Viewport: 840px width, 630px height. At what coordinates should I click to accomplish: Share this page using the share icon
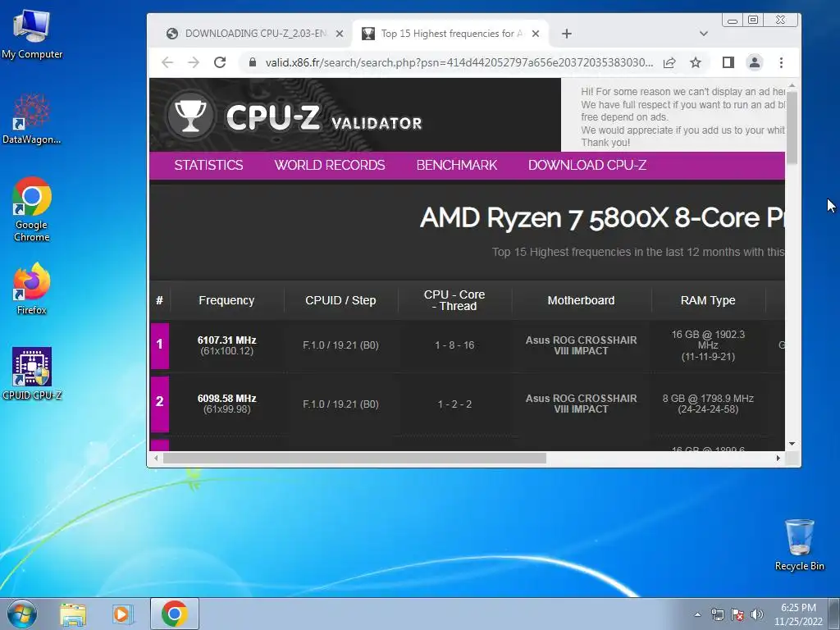pos(669,62)
